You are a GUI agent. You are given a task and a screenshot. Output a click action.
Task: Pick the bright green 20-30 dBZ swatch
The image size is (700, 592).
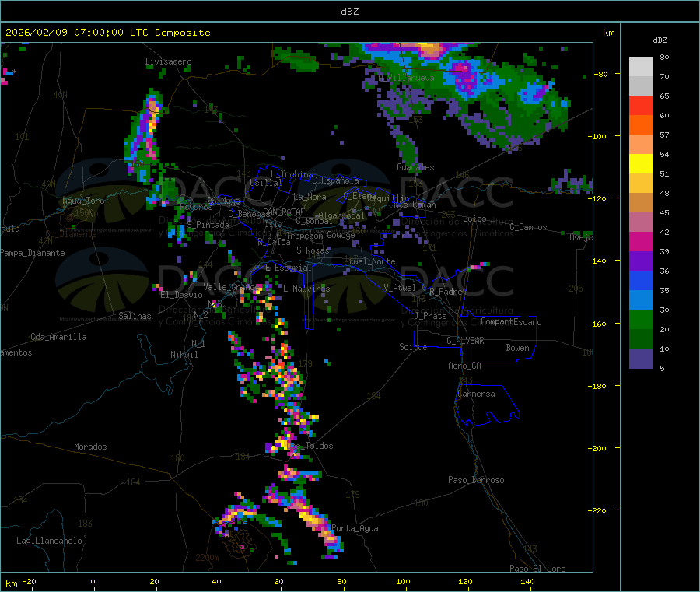tap(641, 320)
